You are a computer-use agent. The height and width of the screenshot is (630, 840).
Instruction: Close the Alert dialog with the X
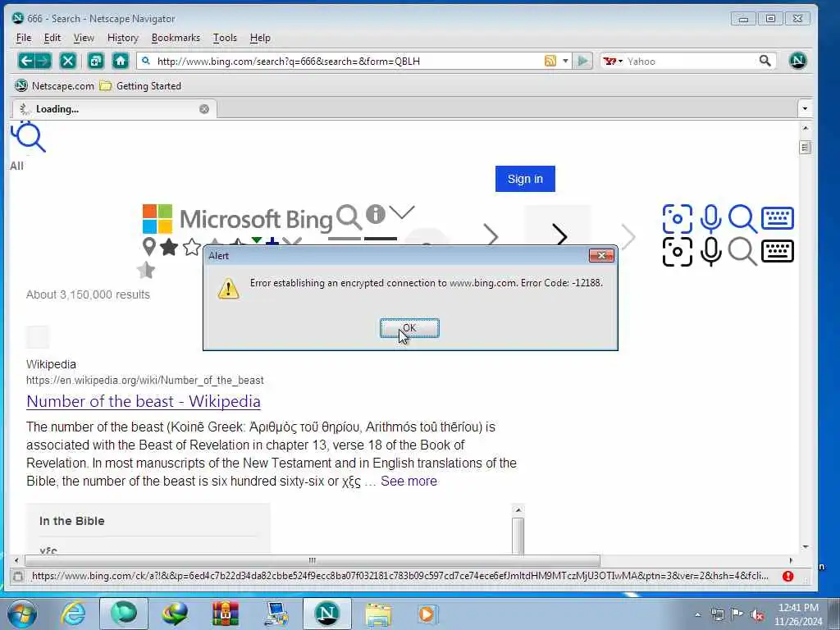pyautogui.click(x=601, y=256)
